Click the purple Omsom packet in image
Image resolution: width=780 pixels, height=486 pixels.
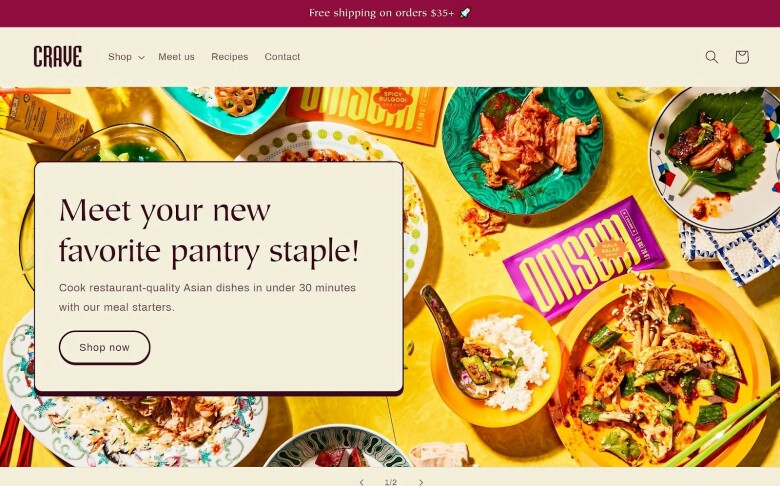pyautogui.click(x=584, y=258)
